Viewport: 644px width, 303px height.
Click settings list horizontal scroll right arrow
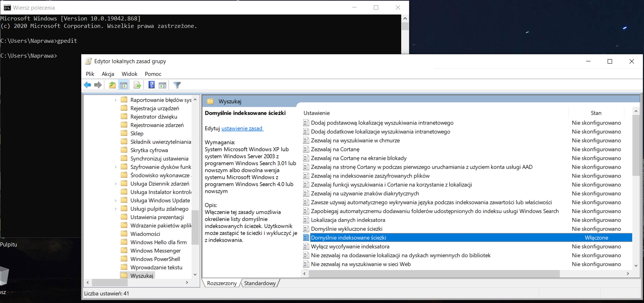tap(628, 274)
